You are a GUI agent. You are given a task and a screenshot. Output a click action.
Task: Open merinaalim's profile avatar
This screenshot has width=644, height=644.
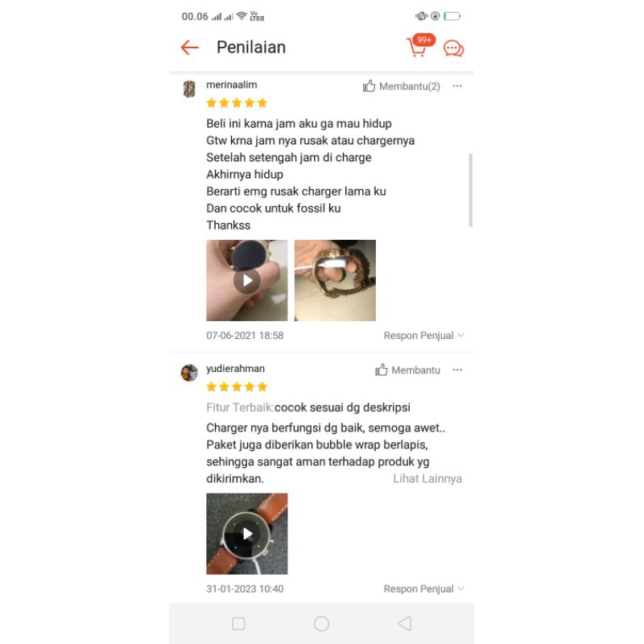(189, 89)
